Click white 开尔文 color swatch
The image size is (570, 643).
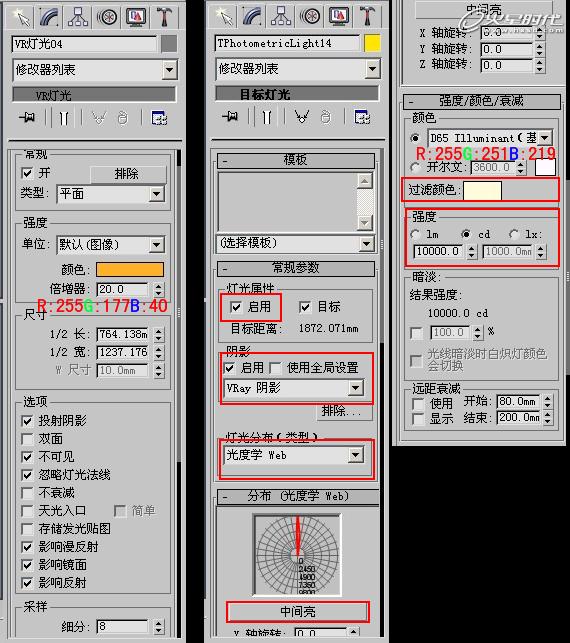tap(545, 167)
